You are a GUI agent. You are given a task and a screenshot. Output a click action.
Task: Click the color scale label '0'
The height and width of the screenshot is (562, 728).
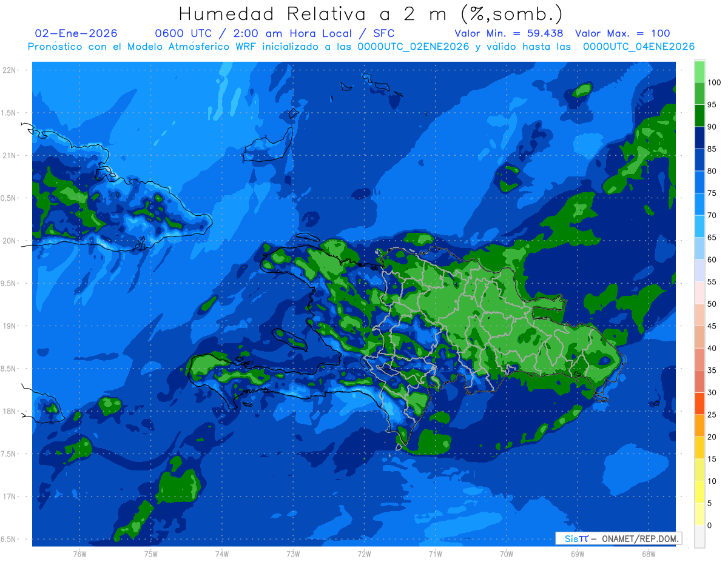click(710, 526)
